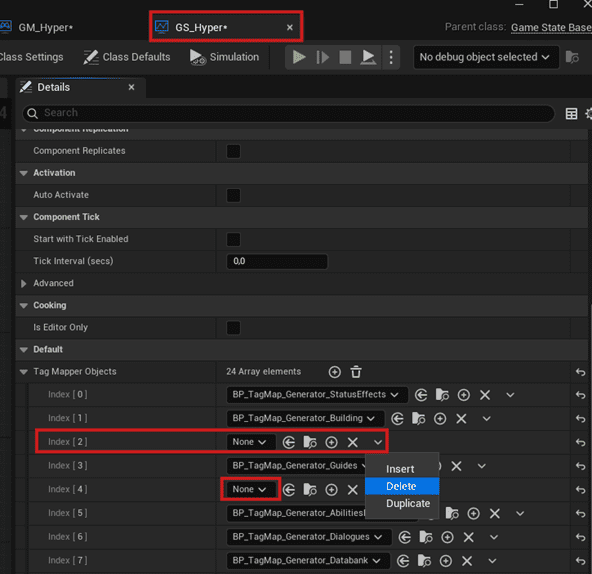The width and height of the screenshot is (592, 574).
Task: Enable the Component Replicates checkbox
Action: click(x=233, y=151)
